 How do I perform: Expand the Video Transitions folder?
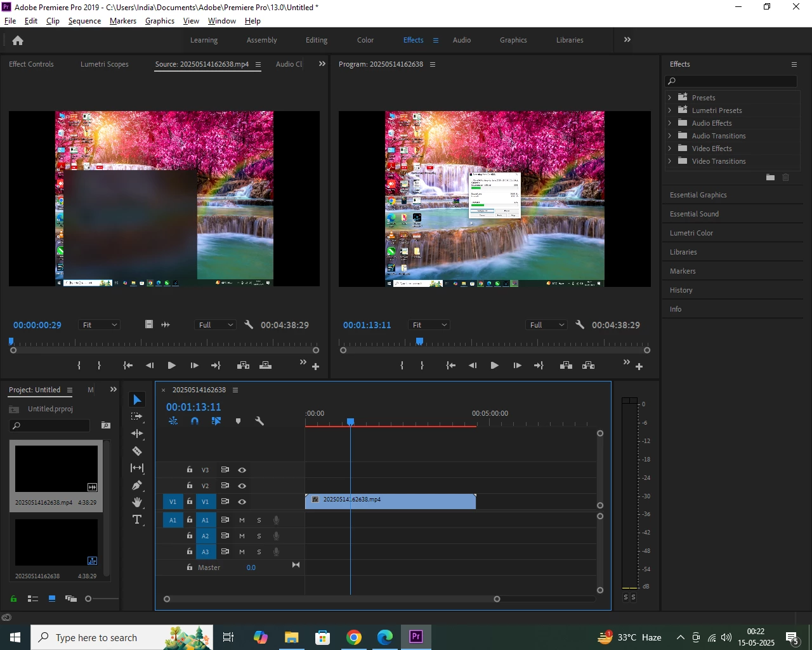click(x=669, y=161)
